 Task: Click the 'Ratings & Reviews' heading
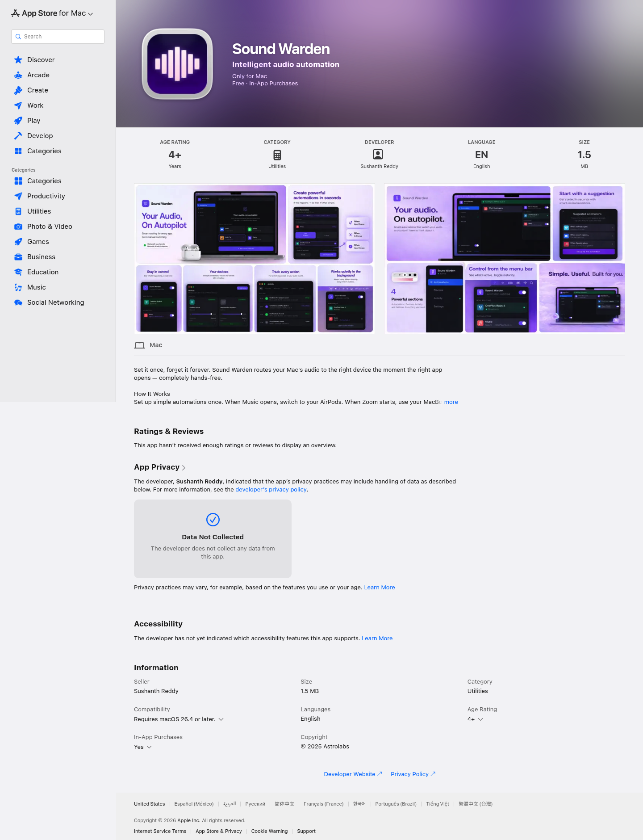coord(169,432)
